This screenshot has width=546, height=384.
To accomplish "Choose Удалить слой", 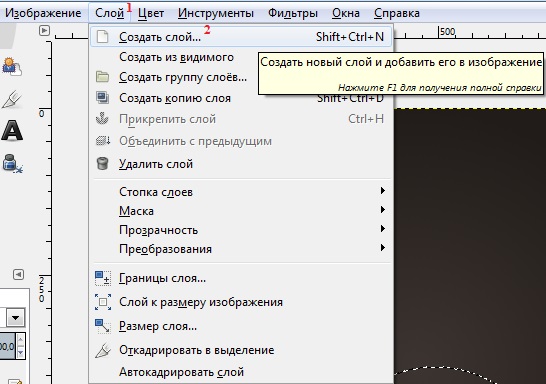I will click(x=241, y=164).
